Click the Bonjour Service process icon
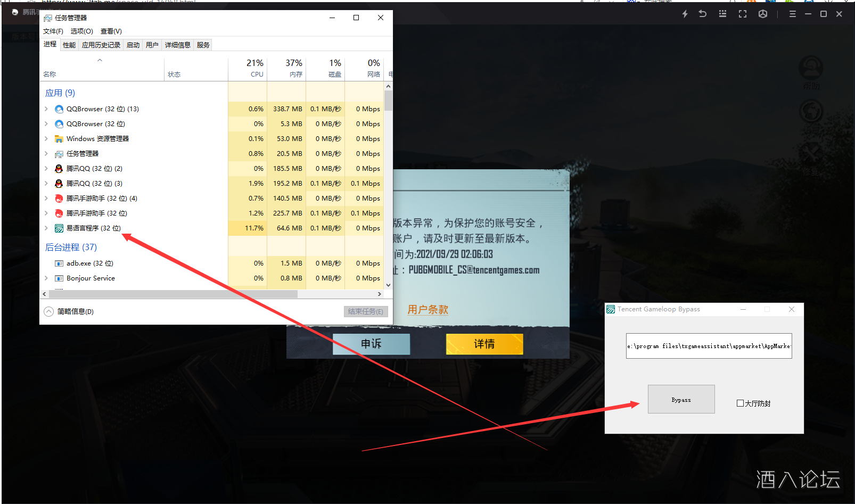The width and height of the screenshot is (855, 504). [x=59, y=278]
